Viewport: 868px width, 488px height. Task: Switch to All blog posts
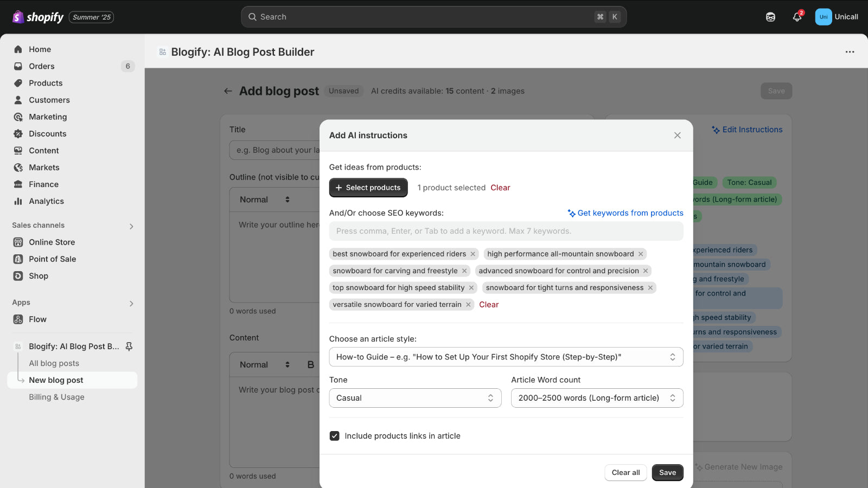click(54, 363)
